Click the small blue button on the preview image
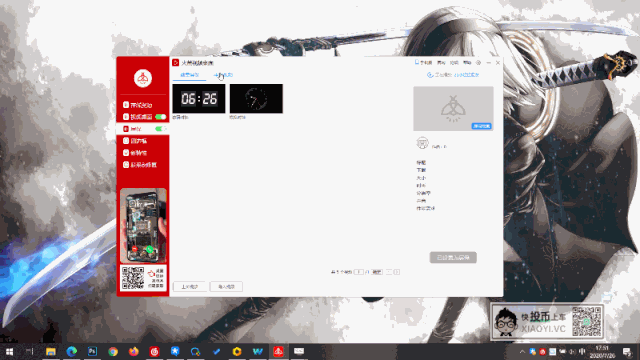 (x=482, y=126)
